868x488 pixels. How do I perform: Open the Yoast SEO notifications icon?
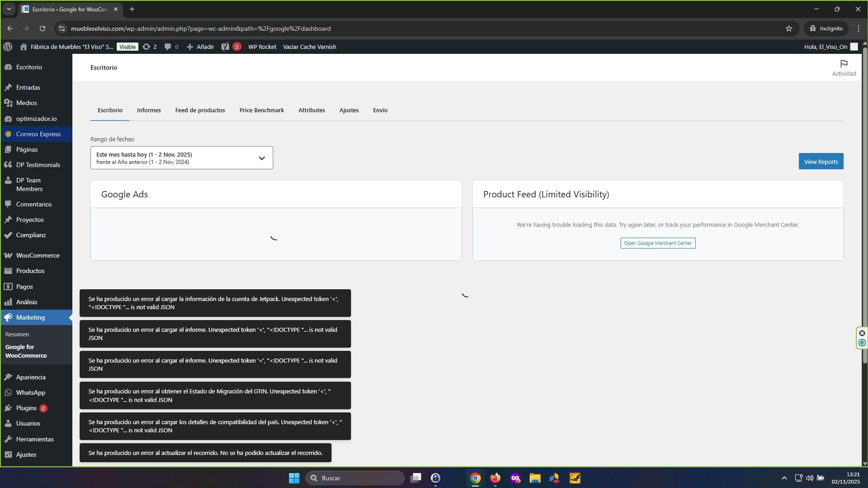click(225, 47)
